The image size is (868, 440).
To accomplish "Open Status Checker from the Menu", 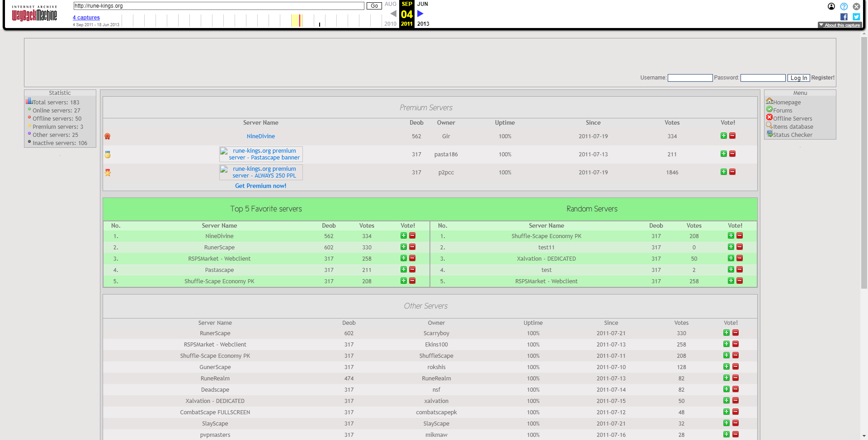I will point(793,135).
